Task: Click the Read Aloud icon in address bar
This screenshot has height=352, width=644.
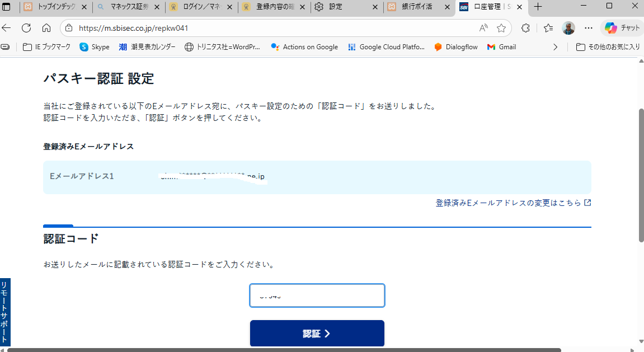Action: click(483, 28)
